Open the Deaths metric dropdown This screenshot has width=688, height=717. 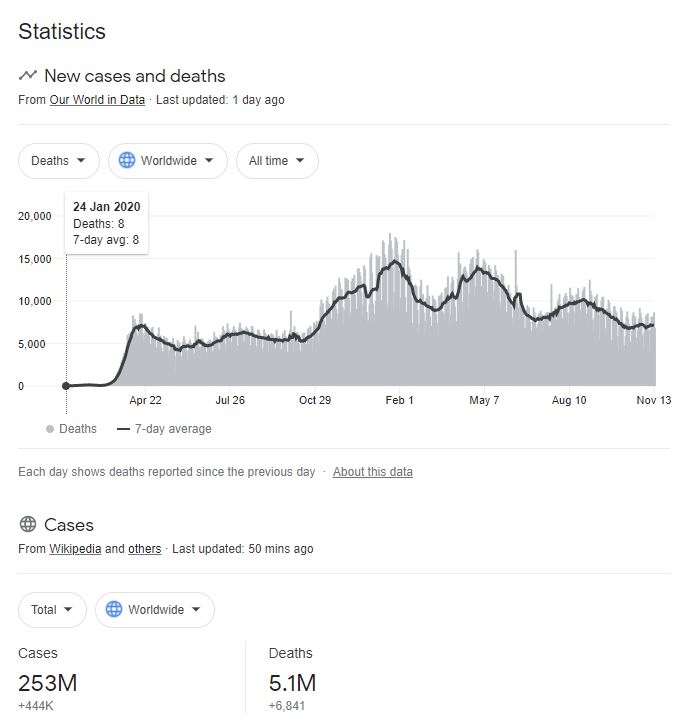coord(59,160)
